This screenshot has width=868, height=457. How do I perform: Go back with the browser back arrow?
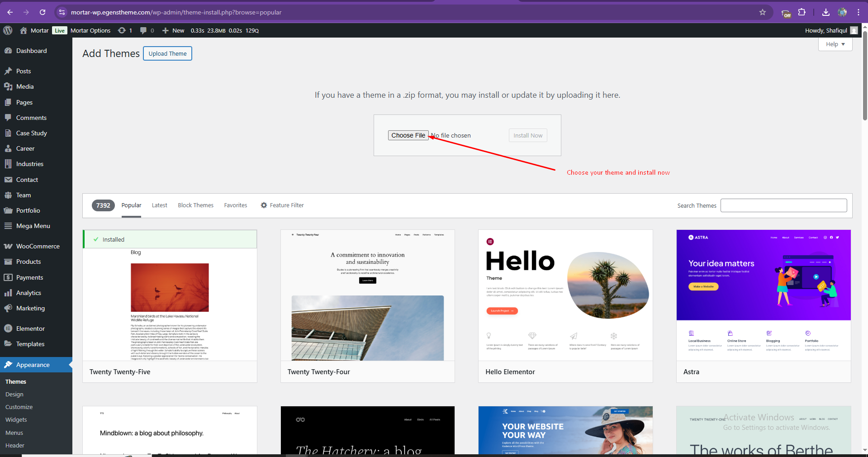pyautogui.click(x=10, y=12)
